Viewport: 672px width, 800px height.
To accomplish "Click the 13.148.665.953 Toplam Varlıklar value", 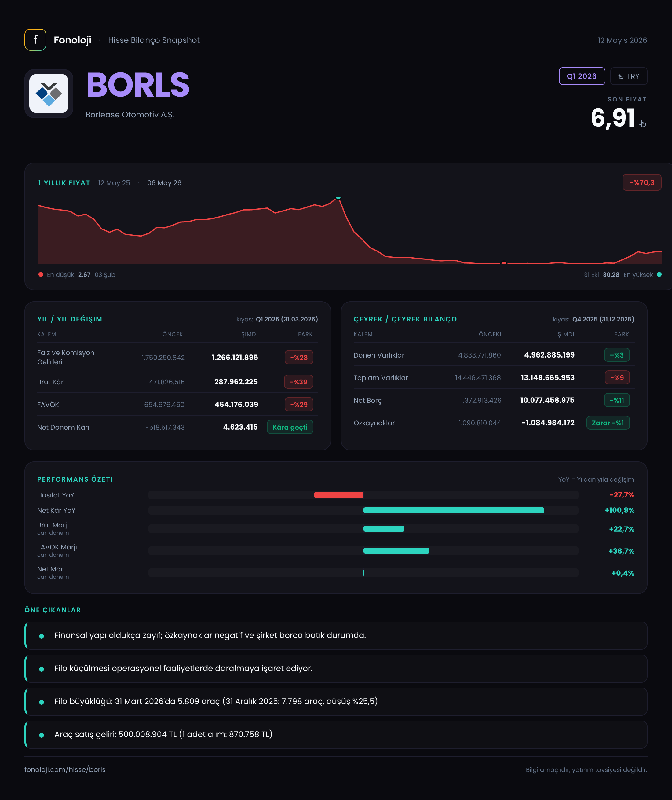I will (x=547, y=378).
